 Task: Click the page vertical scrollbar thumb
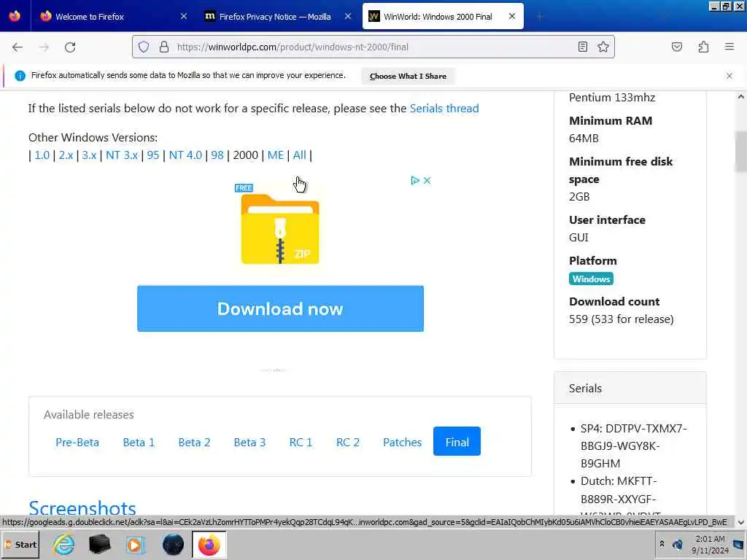741,152
